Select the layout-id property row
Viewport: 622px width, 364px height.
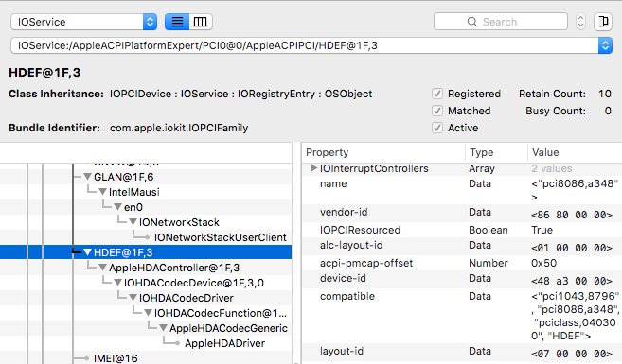462,352
